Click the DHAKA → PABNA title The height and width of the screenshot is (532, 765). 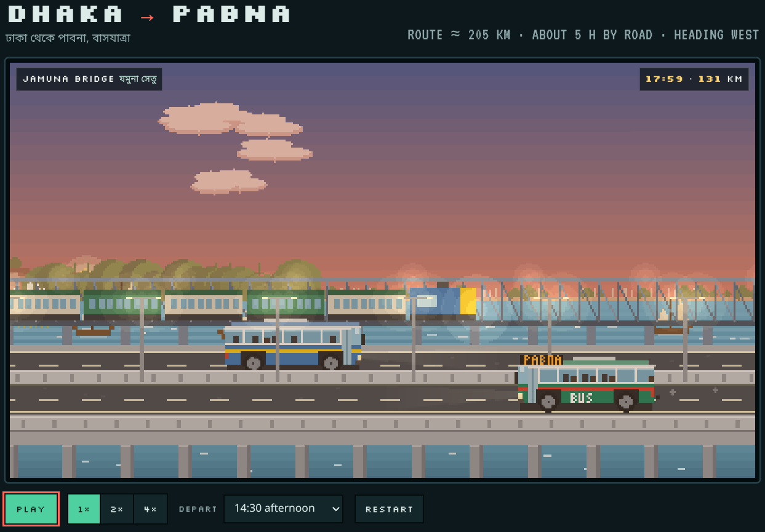point(149,14)
